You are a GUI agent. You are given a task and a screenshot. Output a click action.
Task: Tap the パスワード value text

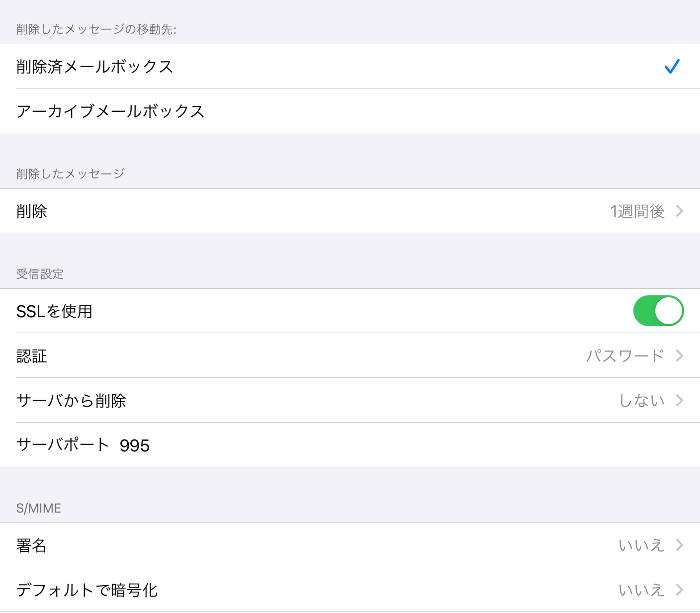click(x=625, y=356)
